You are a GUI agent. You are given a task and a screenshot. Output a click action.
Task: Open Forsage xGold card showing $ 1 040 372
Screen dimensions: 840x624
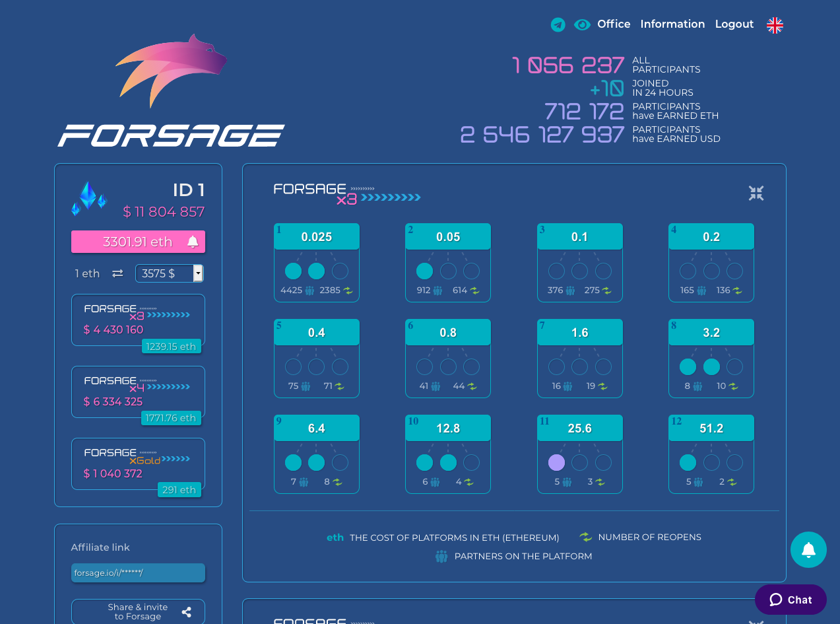coord(138,464)
